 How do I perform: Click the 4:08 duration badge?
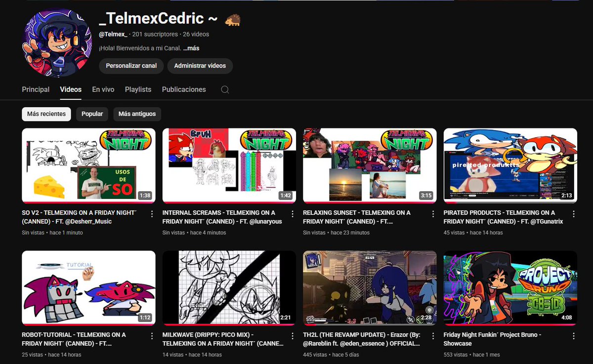566,318
